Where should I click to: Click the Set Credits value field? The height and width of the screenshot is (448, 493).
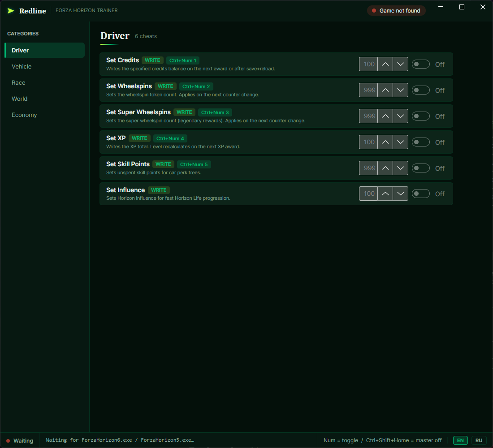pos(368,64)
